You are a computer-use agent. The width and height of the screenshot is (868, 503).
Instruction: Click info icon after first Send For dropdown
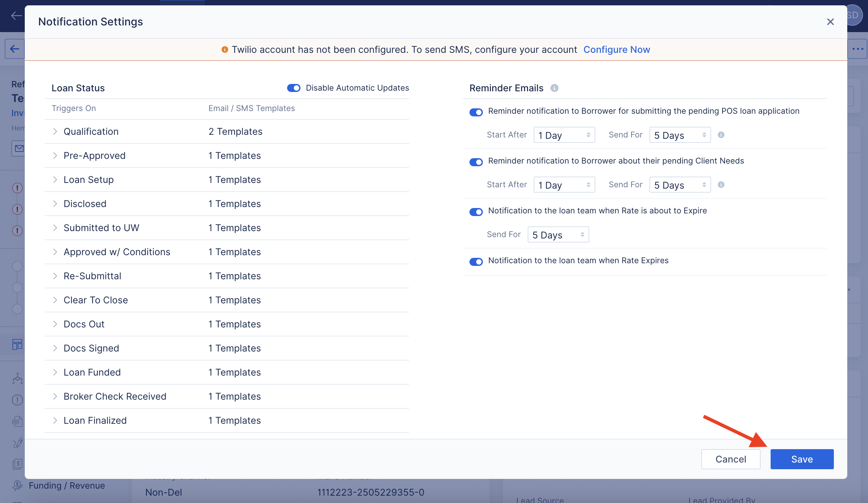(x=721, y=135)
